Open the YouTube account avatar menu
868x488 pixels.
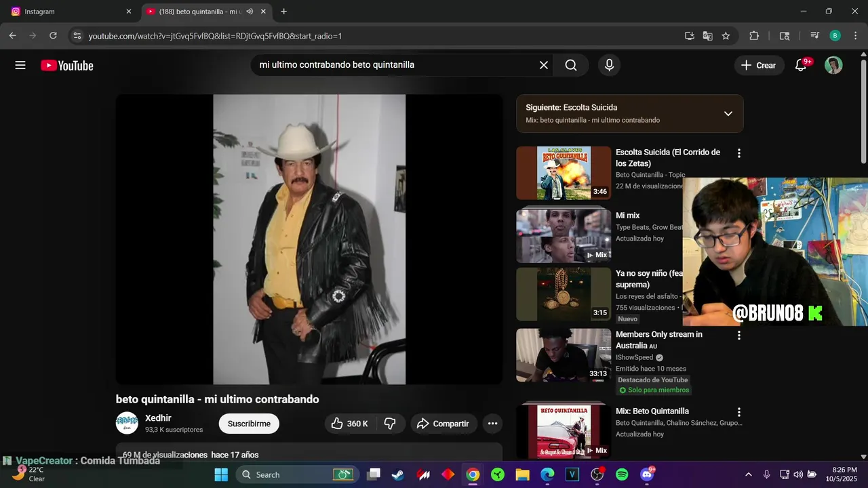coord(833,65)
